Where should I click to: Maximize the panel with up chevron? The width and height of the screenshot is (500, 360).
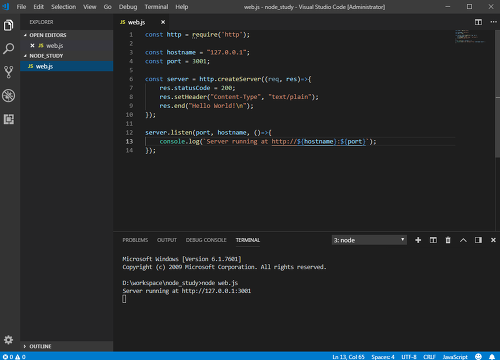coord(463,240)
